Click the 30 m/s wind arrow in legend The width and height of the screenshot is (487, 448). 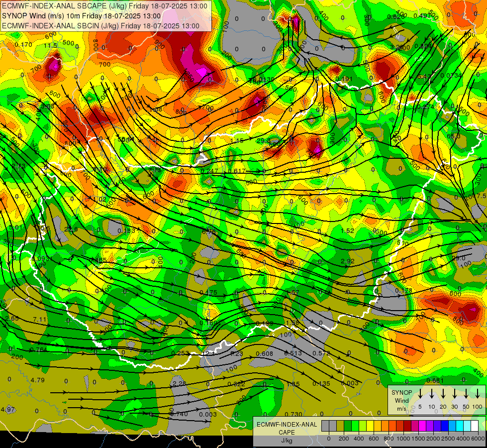pyautogui.click(x=455, y=394)
